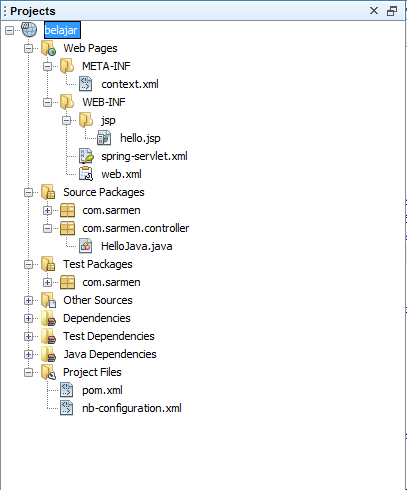The width and height of the screenshot is (407, 490).
Task: Select the Web Pages label
Action: [90, 48]
